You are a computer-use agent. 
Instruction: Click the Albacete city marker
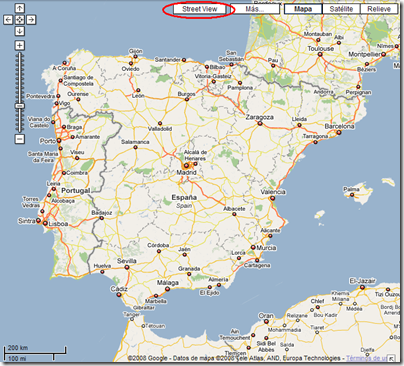[234, 214]
